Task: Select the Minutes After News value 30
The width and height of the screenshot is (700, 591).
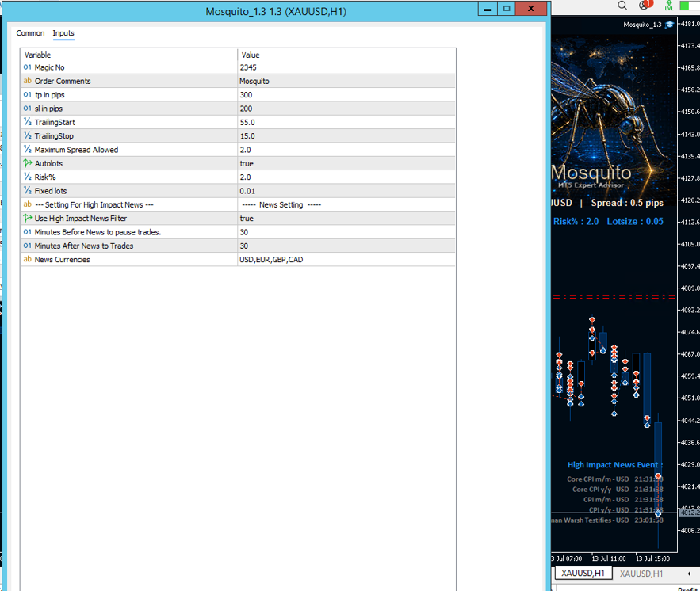Action: click(x=346, y=246)
